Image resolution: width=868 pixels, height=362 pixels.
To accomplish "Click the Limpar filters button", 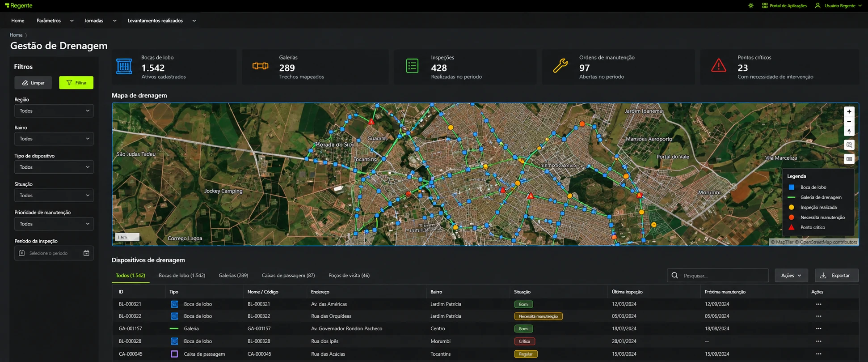I will pyautogui.click(x=33, y=83).
